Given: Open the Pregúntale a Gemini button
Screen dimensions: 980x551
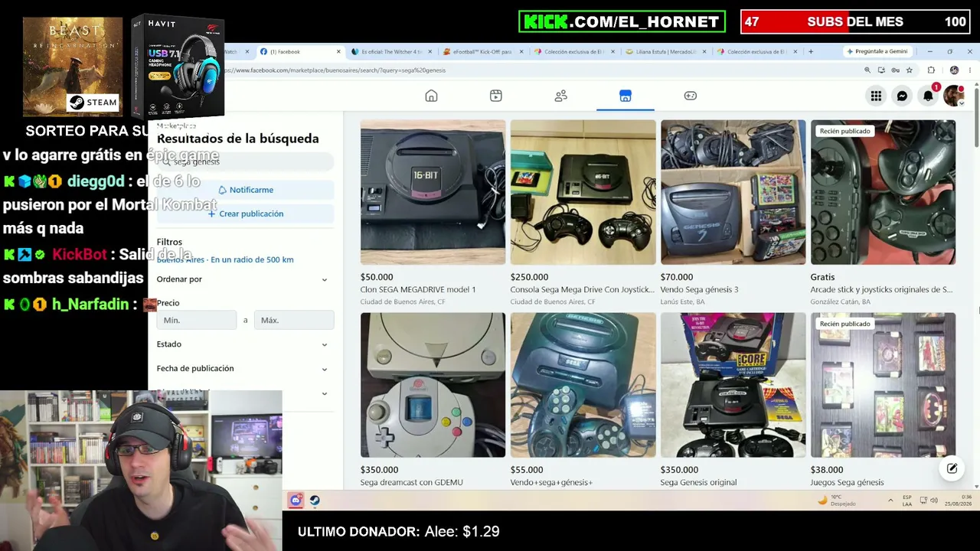Looking at the screenshot, I should (877, 51).
